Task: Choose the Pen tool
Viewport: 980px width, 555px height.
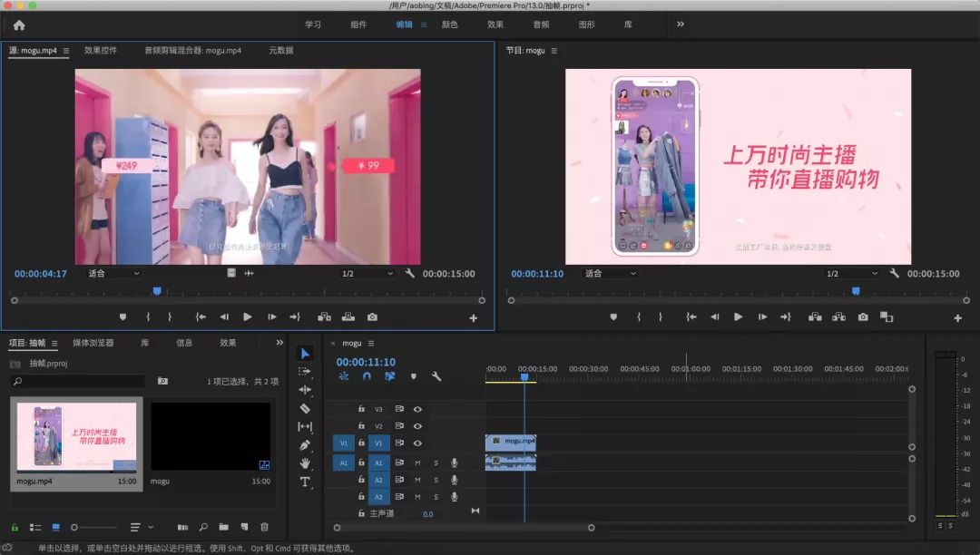Action: (305, 445)
